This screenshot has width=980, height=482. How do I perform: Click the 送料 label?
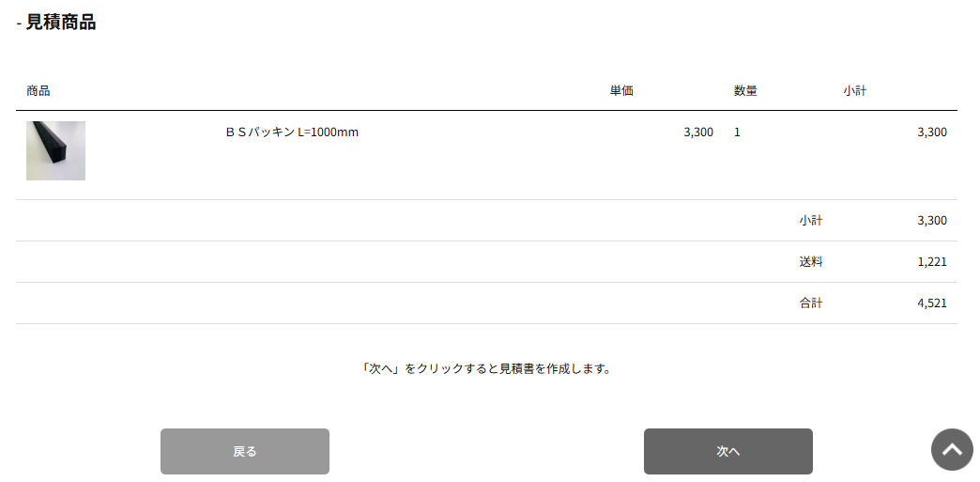(x=811, y=262)
